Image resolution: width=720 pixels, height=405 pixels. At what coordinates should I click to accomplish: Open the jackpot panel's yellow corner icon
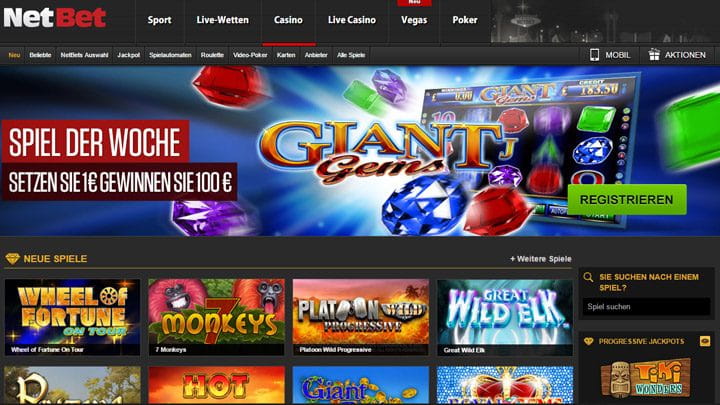point(705,341)
